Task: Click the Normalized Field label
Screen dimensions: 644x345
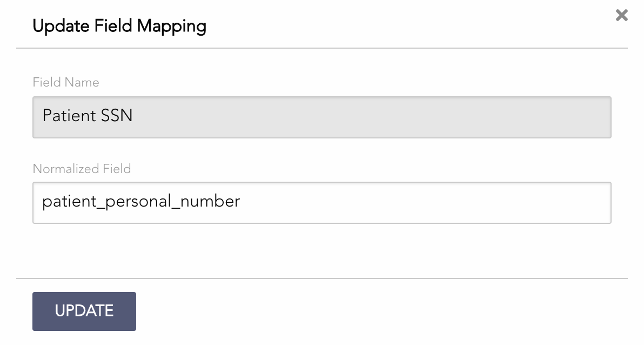Action: (82, 169)
